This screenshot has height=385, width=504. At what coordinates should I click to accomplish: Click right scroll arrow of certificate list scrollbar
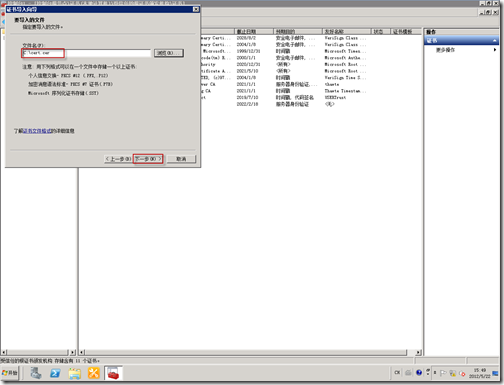coord(418,352)
